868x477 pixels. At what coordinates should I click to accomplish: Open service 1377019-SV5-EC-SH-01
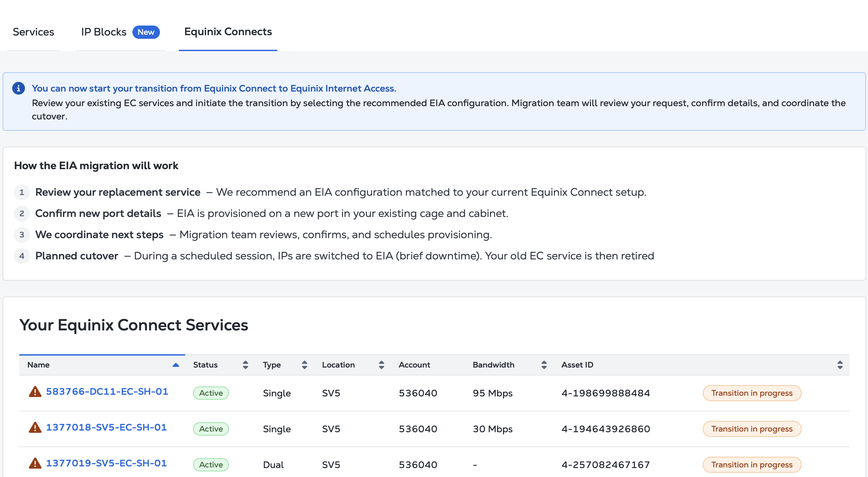[x=107, y=463]
